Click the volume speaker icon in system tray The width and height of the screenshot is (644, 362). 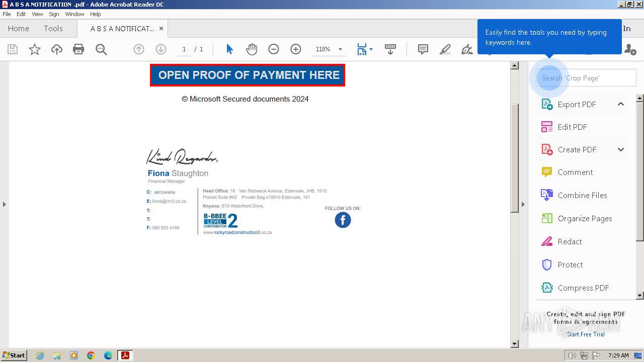pos(572,355)
